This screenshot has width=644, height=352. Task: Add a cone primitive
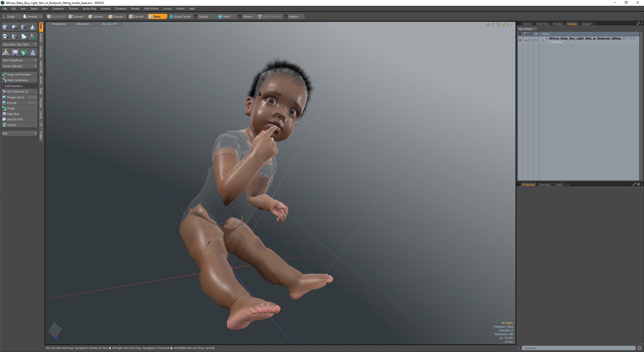(33, 27)
